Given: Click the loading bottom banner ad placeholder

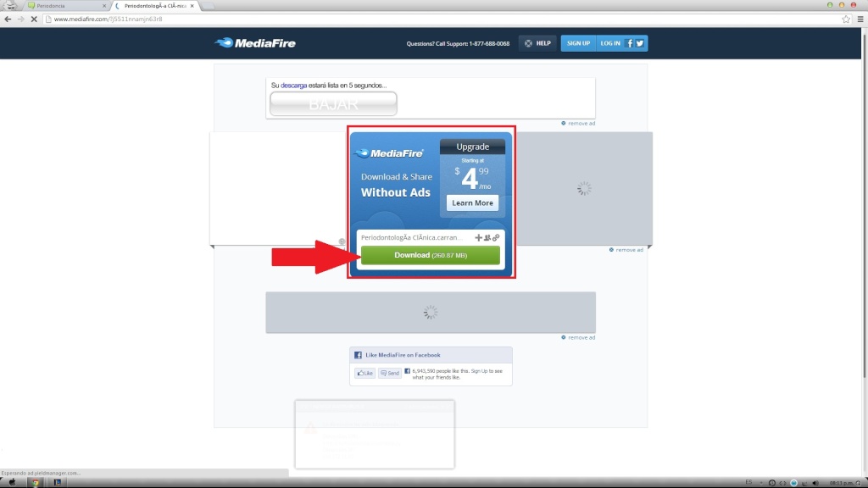Looking at the screenshot, I should (431, 313).
